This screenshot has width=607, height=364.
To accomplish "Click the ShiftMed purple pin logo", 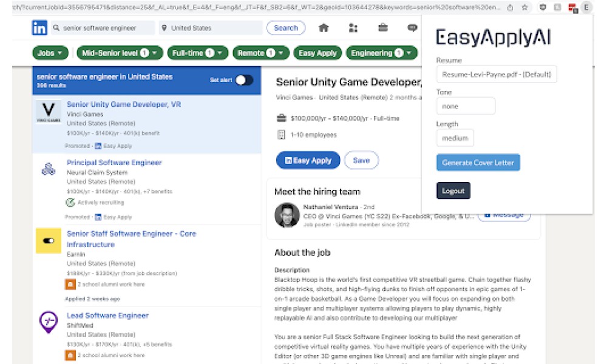I will pos(49,322).
